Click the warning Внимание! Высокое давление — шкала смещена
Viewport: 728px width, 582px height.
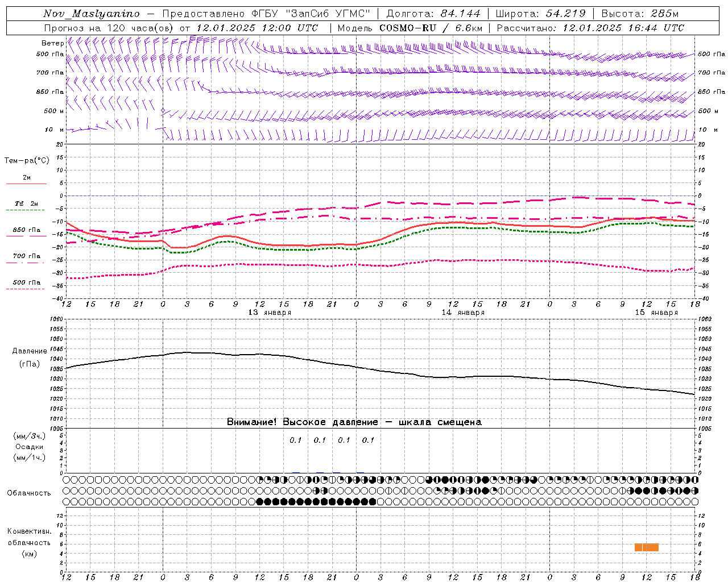(354, 422)
